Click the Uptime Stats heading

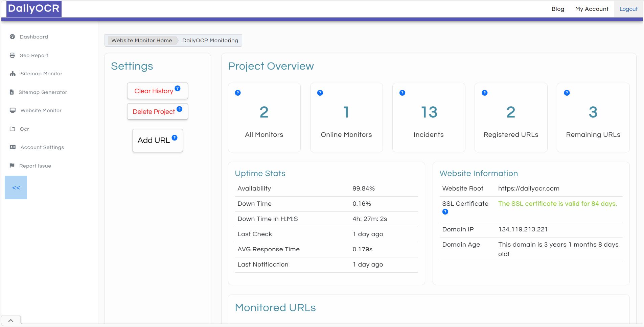pyautogui.click(x=260, y=173)
